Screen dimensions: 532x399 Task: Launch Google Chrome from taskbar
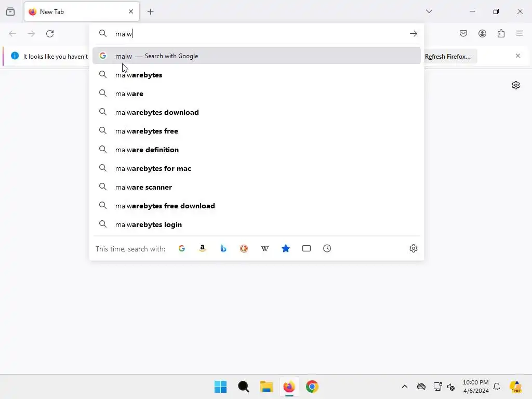point(312,387)
